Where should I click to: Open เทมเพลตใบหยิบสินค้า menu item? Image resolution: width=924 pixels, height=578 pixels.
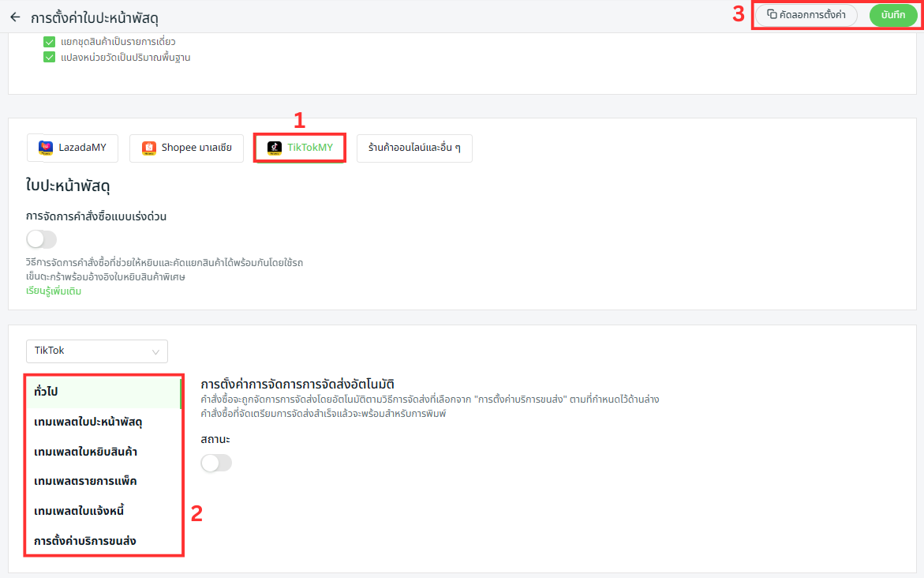(x=87, y=452)
